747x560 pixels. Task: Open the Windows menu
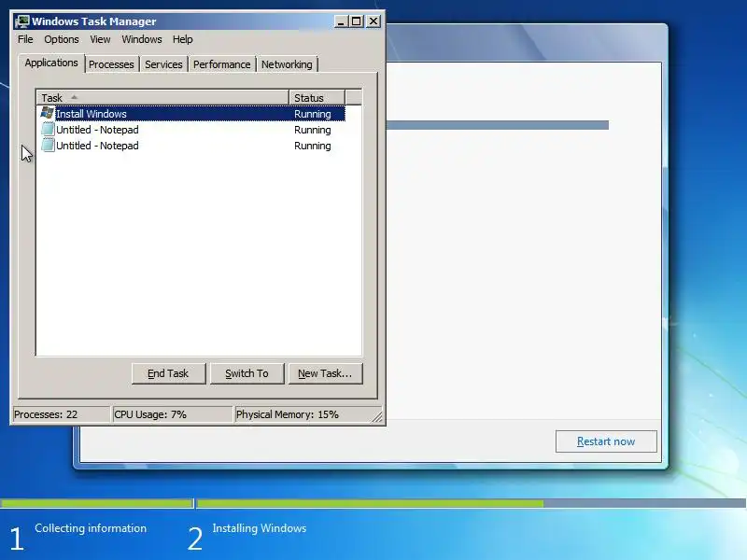tap(142, 39)
